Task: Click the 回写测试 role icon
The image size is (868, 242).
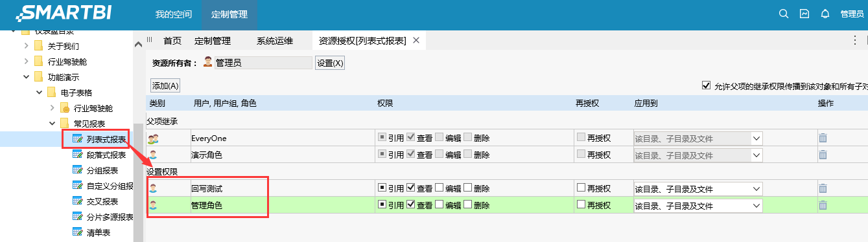Action: click(x=153, y=189)
